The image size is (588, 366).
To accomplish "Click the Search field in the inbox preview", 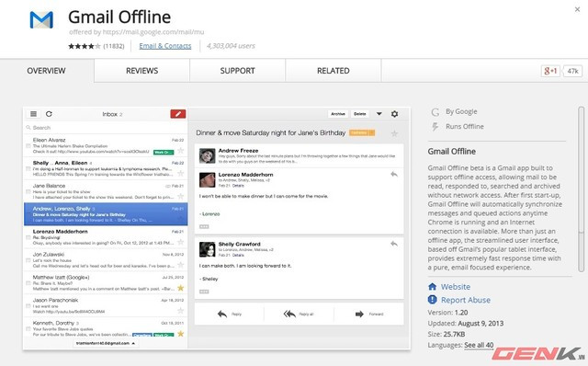I will 106,128.
